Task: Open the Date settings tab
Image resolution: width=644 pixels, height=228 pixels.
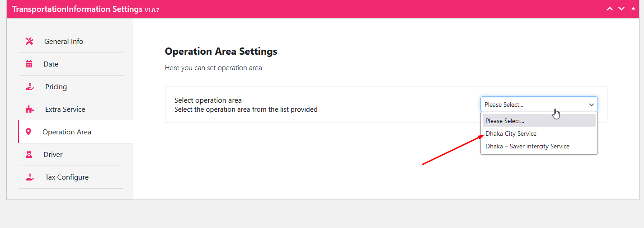Action: click(51, 64)
